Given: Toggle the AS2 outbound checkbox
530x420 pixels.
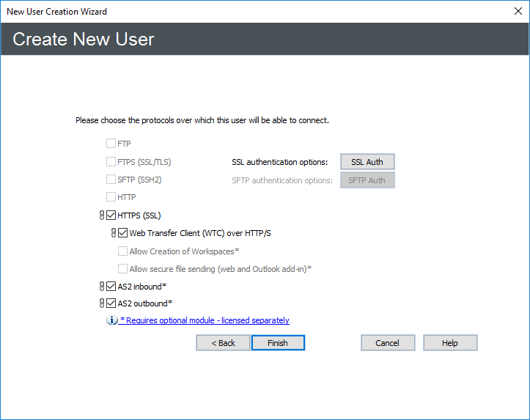Looking at the screenshot, I should [111, 303].
